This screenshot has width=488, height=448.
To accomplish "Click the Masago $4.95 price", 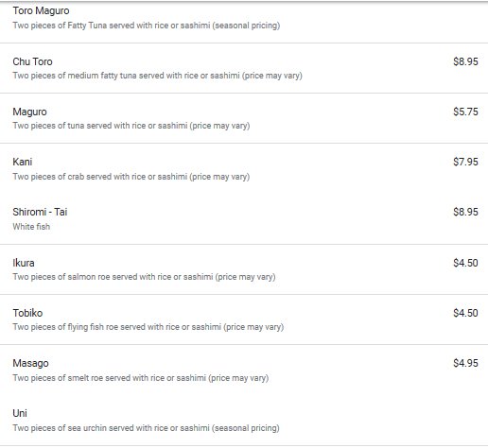I will point(465,363).
